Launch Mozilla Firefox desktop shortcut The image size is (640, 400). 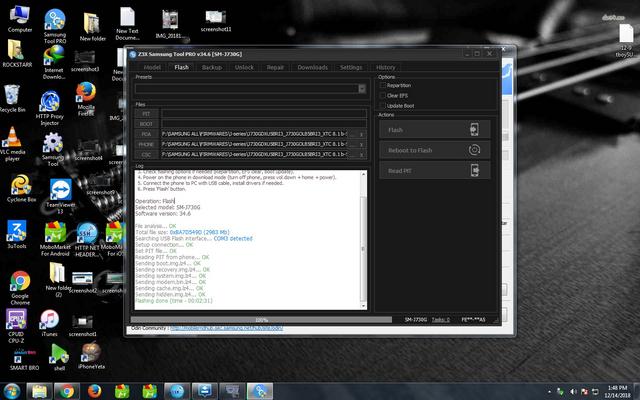pyautogui.click(x=86, y=99)
